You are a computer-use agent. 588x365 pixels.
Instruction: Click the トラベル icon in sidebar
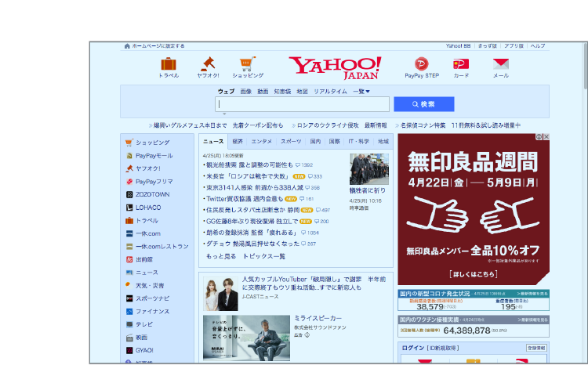coord(129,220)
